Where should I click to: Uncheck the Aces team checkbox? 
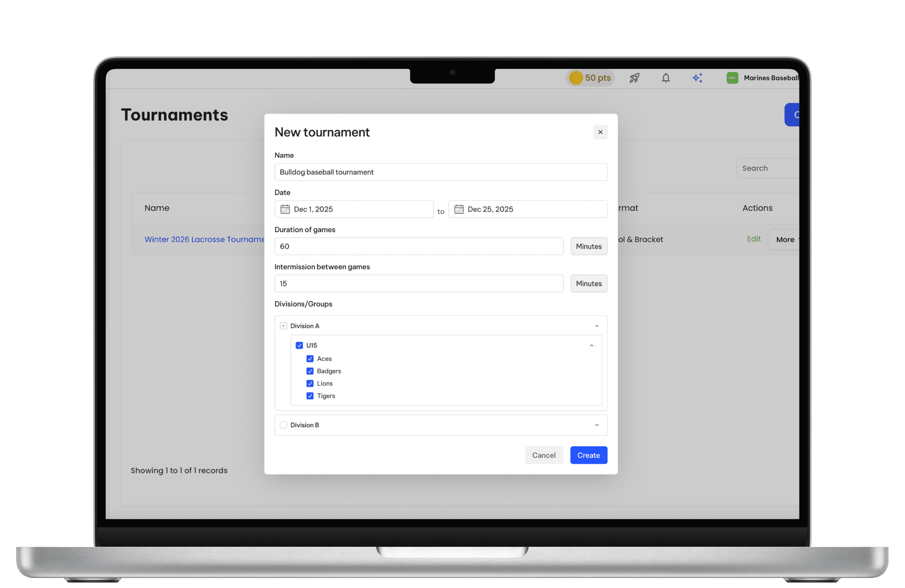pyautogui.click(x=310, y=358)
